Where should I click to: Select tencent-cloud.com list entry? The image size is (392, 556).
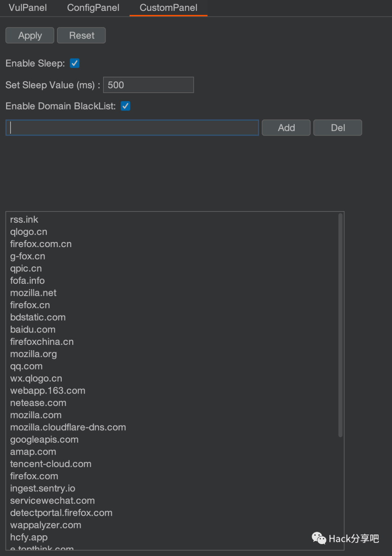point(51,464)
